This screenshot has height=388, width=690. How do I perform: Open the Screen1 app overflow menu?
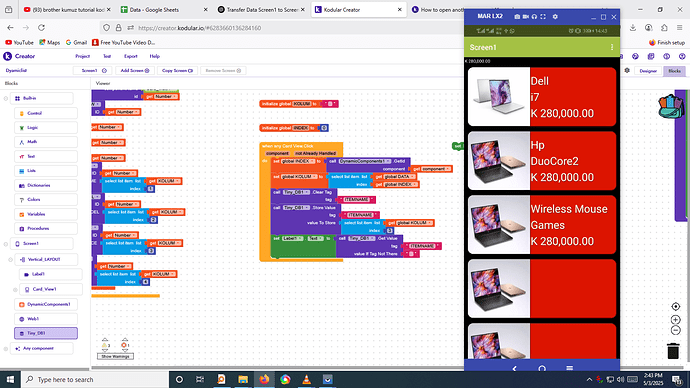tap(612, 47)
